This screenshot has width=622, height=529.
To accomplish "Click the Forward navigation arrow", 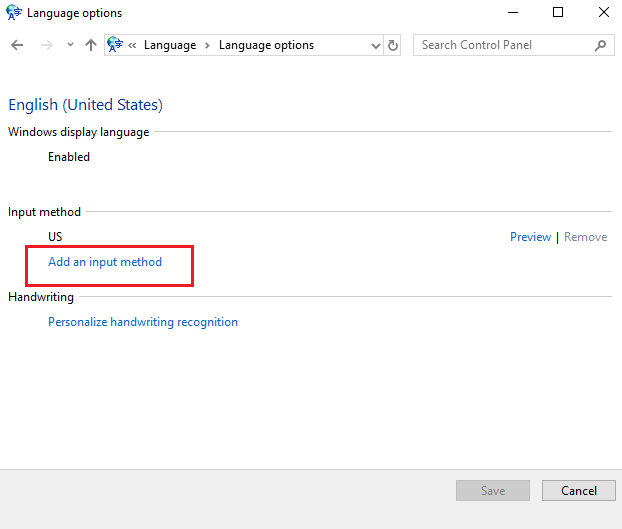I will (46, 45).
